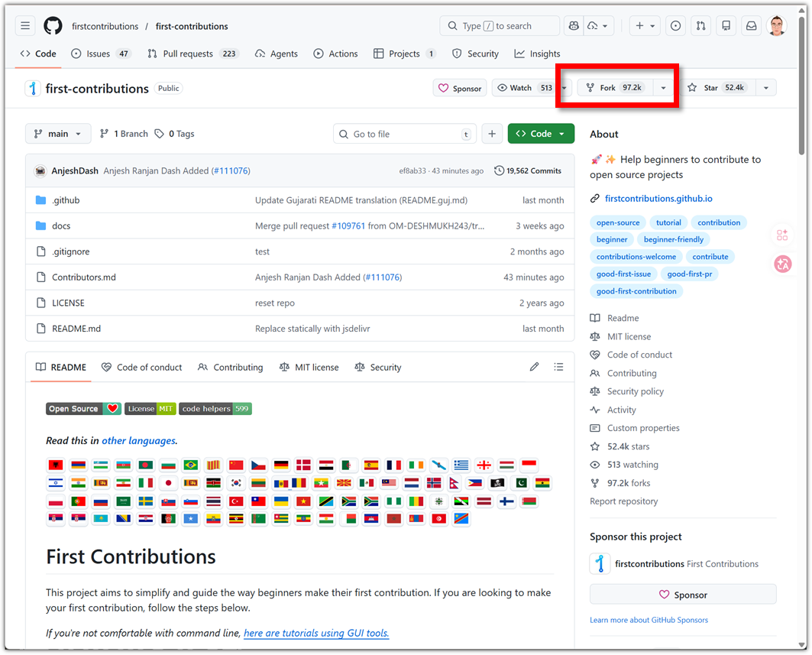This screenshot has width=812, height=655.
Task: Fork the repository
Action: pos(615,88)
